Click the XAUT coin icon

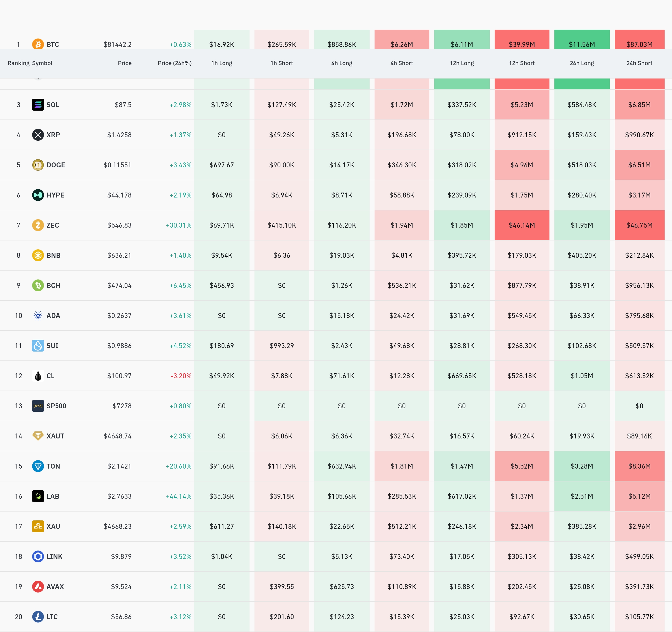coord(38,436)
